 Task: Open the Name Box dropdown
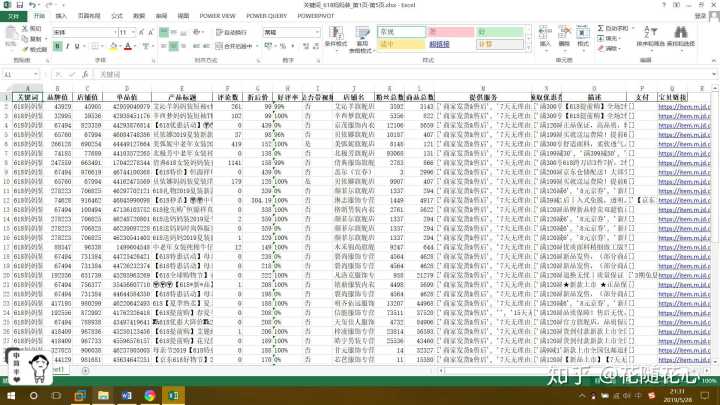pos(36,74)
